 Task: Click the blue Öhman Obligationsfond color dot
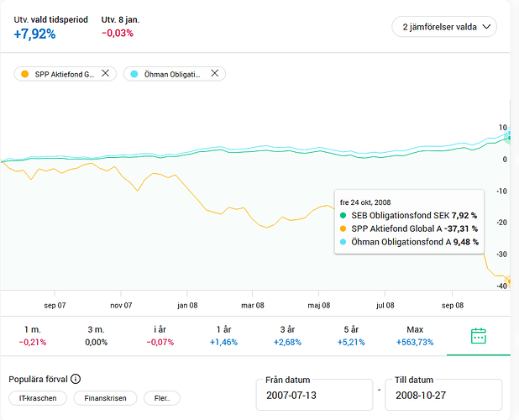pyautogui.click(x=134, y=74)
